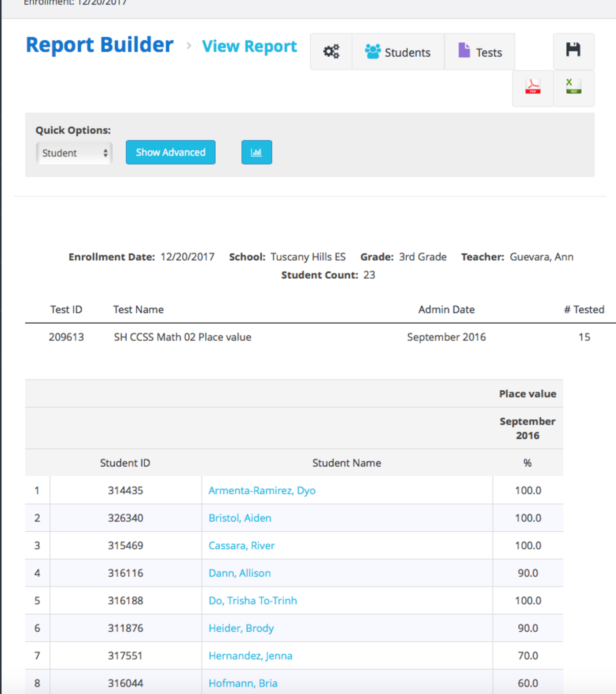Click the View Report breadcrumb
The image size is (616, 694).
(249, 46)
